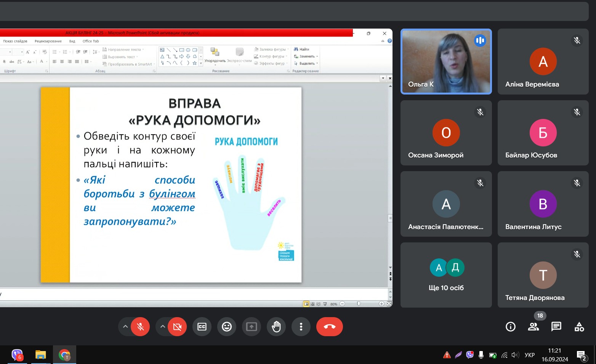Unmute the microphone

140,327
